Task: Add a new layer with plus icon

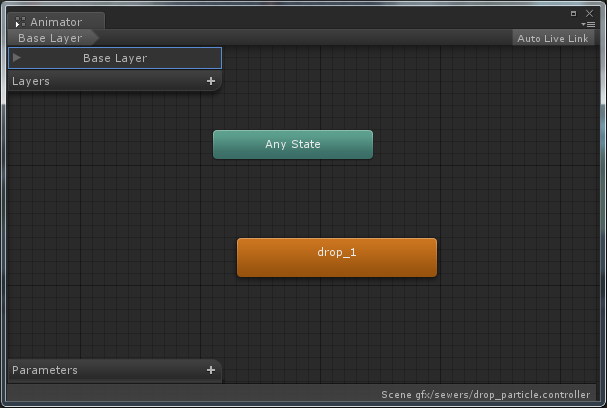Action: coord(211,81)
